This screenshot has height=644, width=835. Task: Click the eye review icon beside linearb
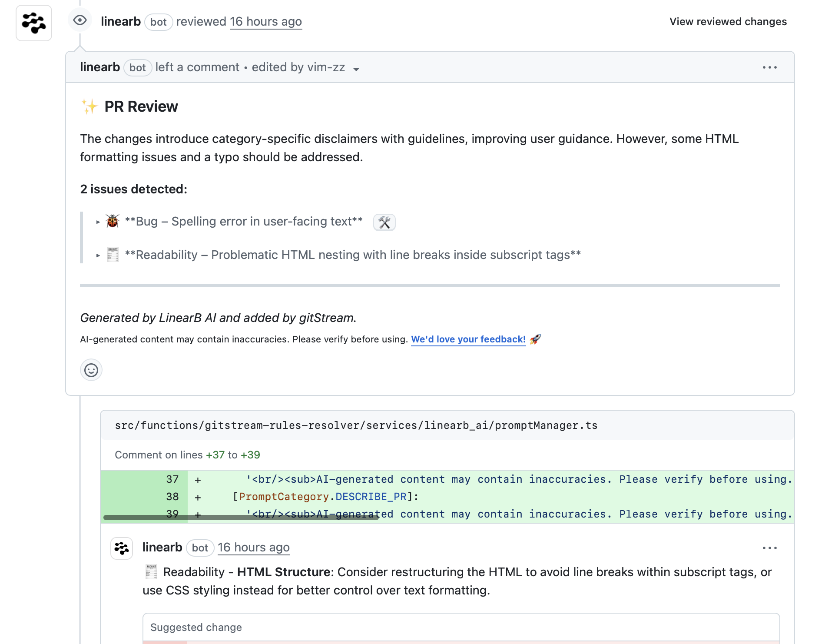(x=80, y=20)
